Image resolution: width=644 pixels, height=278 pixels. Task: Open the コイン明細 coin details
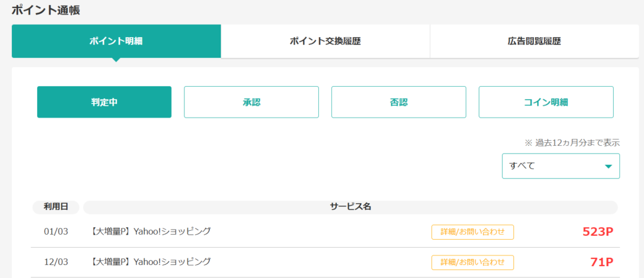pyautogui.click(x=545, y=102)
